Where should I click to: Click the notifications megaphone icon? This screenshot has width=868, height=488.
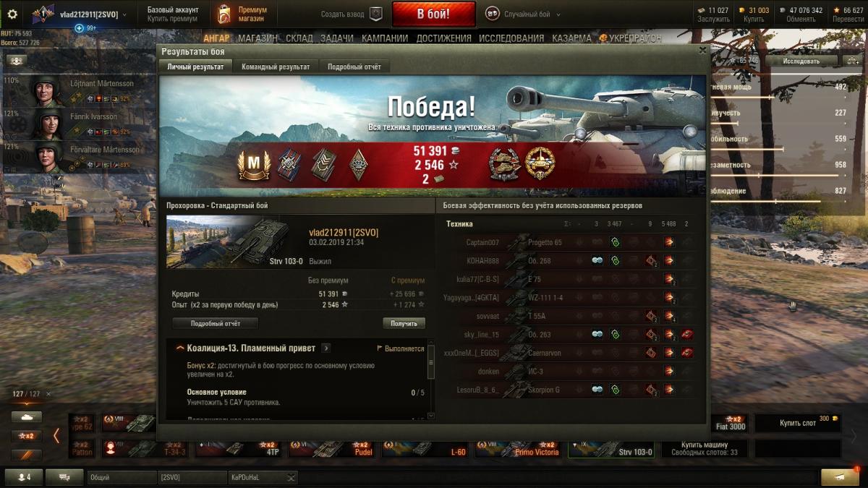(x=841, y=477)
